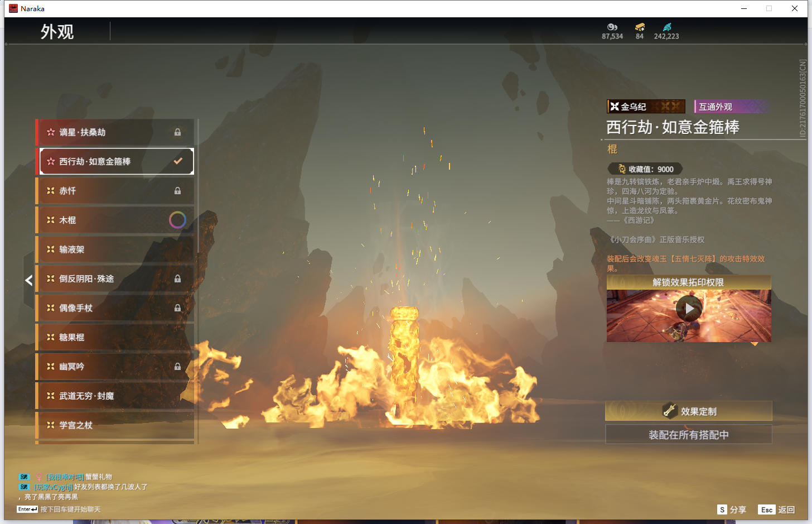Select 武道无穷·封魔 from the list
Image resolution: width=812 pixels, height=524 pixels.
[x=115, y=396]
